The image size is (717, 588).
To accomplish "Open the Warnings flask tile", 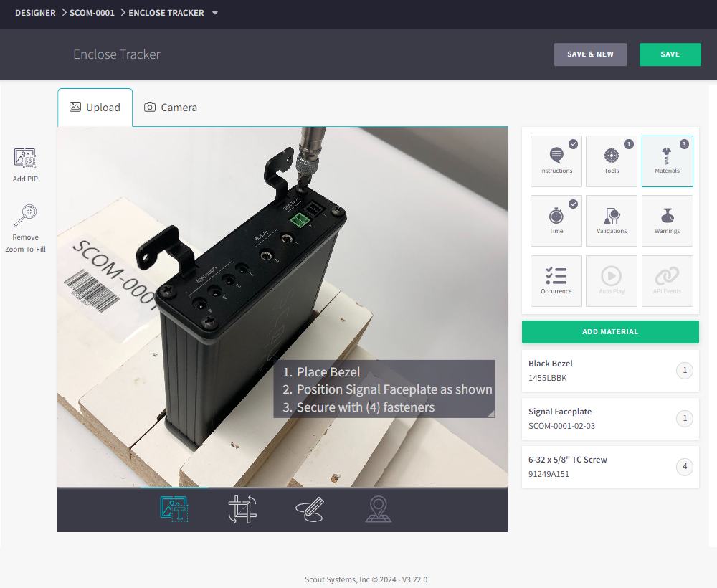I will [667, 221].
